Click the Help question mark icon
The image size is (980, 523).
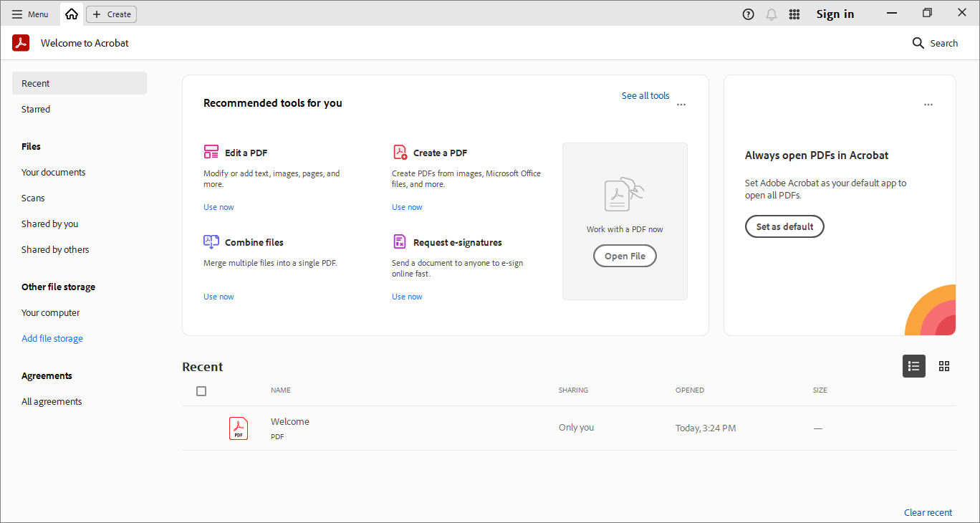click(748, 14)
